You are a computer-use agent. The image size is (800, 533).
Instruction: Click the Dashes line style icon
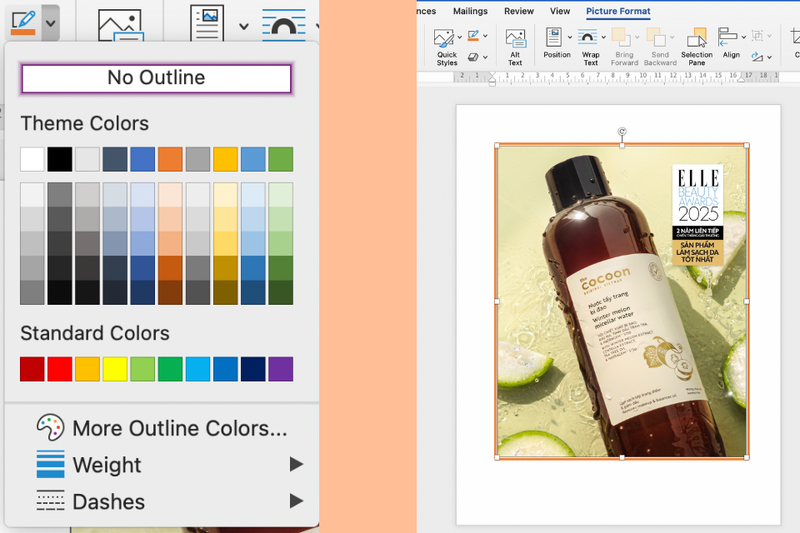[x=50, y=501]
